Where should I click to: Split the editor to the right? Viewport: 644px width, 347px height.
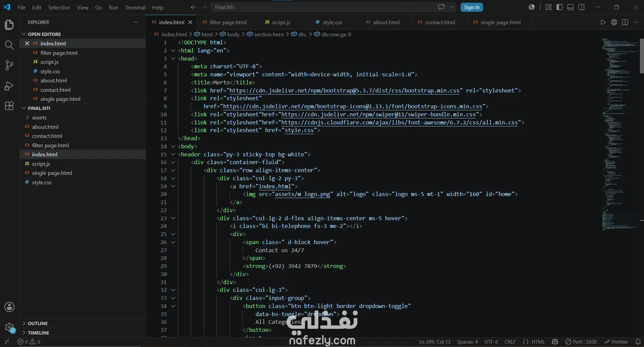pyautogui.click(x=625, y=22)
